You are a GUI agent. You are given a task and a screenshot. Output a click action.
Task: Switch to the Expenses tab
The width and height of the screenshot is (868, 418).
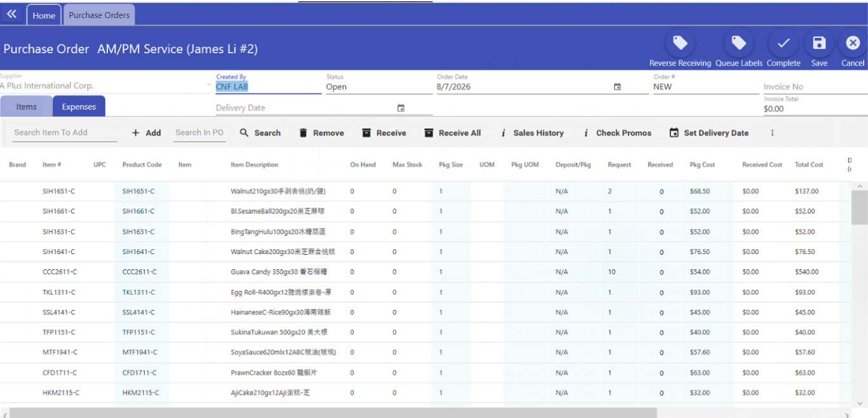(79, 107)
